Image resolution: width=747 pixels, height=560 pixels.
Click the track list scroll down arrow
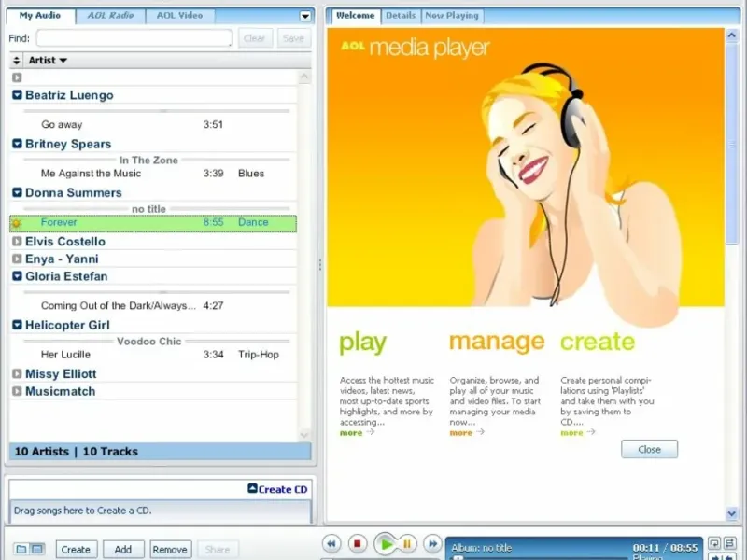pos(304,434)
